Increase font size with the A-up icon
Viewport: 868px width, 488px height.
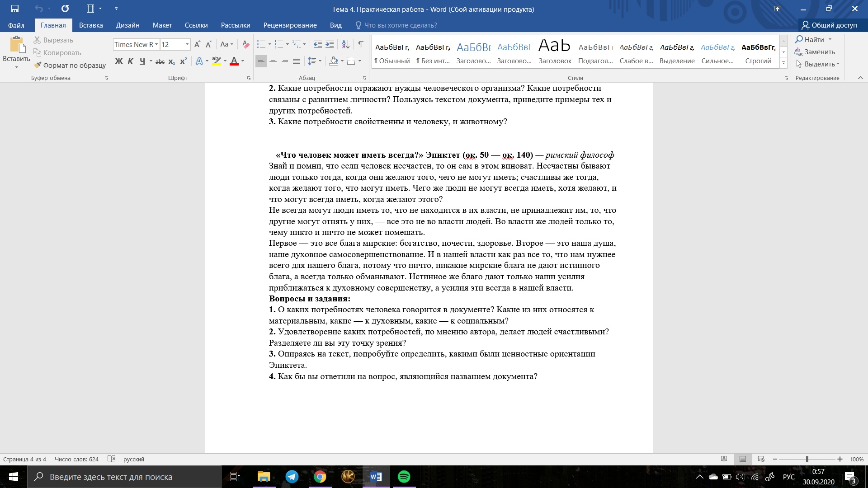point(197,44)
